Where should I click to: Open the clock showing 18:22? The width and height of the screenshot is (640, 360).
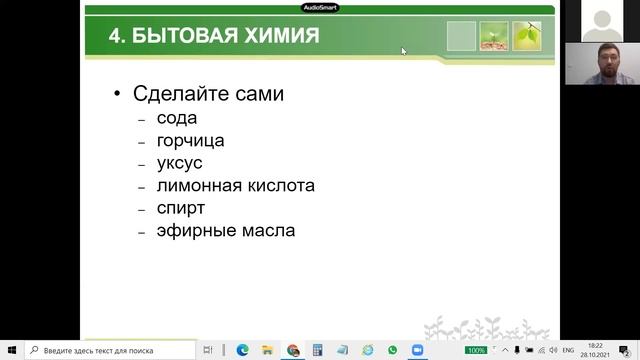pyautogui.click(x=595, y=350)
